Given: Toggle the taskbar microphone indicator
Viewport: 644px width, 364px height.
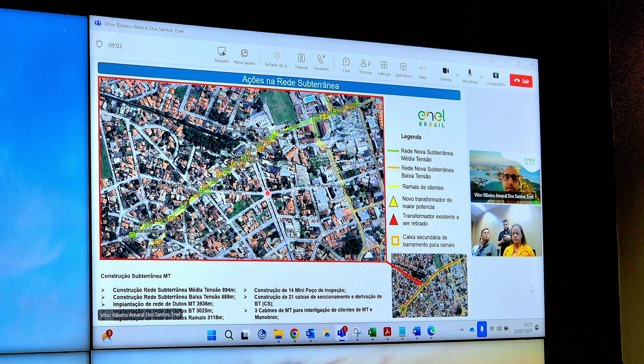Looking at the screenshot, I should tap(482, 329).
